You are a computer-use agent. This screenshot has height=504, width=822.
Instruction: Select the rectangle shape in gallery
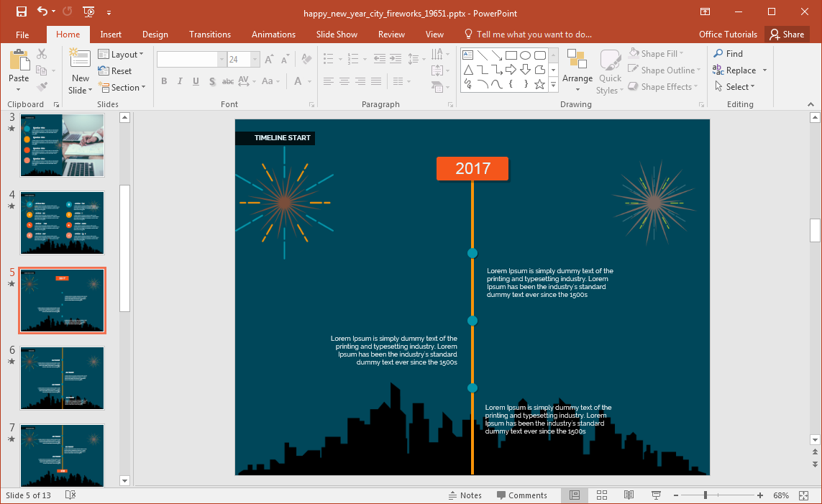[x=511, y=55]
